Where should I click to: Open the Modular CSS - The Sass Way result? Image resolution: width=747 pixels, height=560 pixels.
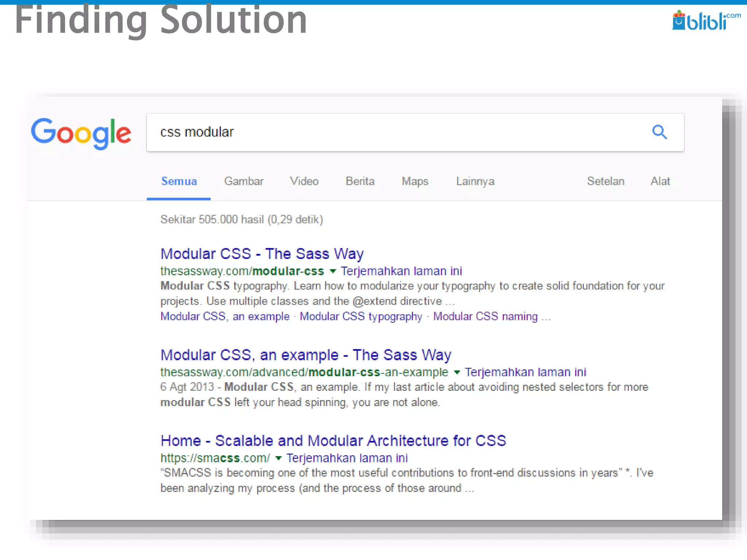point(262,254)
